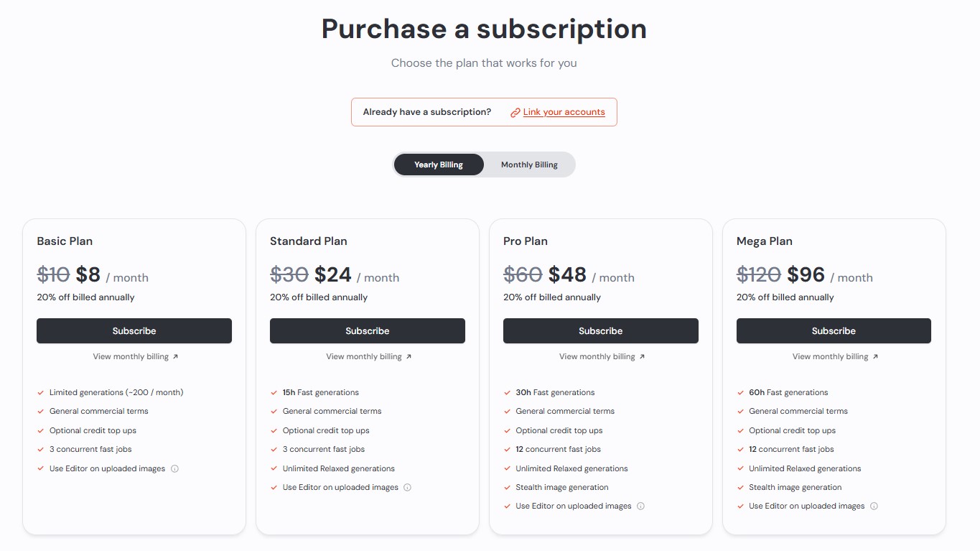Subscribe to the Mega Plan
The height and width of the screenshot is (551, 980).
[x=834, y=330]
